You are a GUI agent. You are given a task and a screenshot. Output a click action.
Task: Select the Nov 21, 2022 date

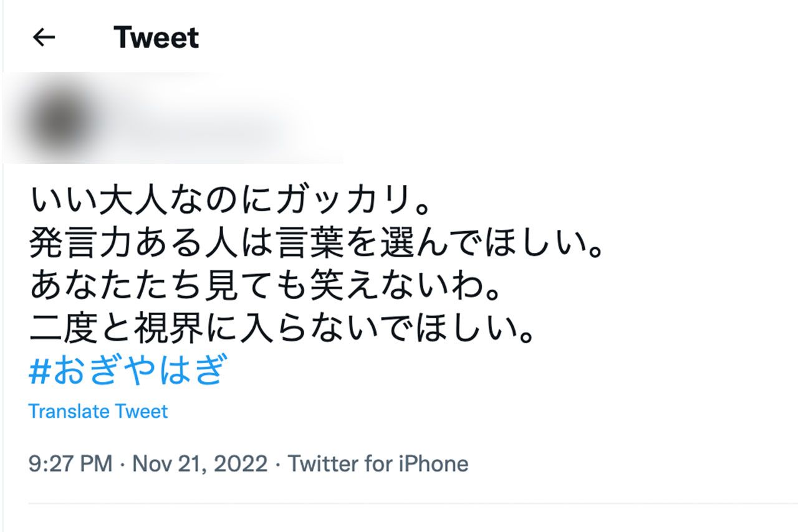click(198, 463)
